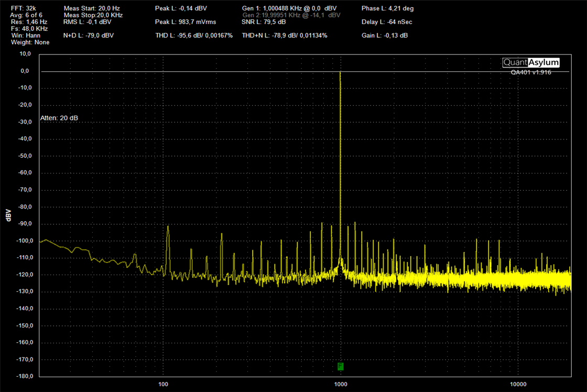Select the FFT: 32k setting text
The image size is (587, 392).
click(24, 8)
